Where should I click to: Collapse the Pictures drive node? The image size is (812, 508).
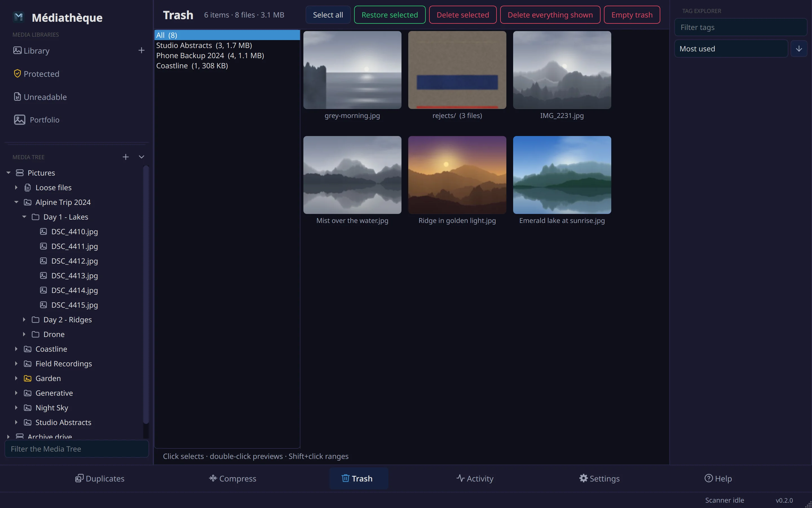point(8,173)
